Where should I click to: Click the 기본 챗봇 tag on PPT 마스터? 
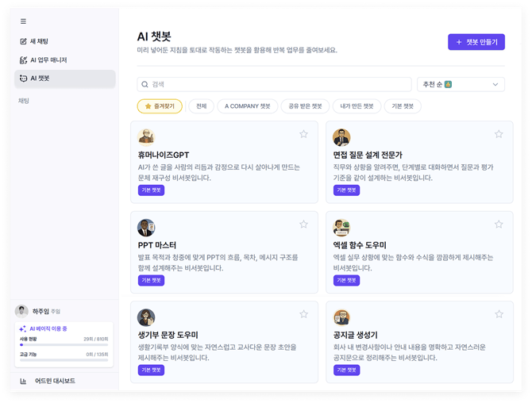pyautogui.click(x=152, y=281)
